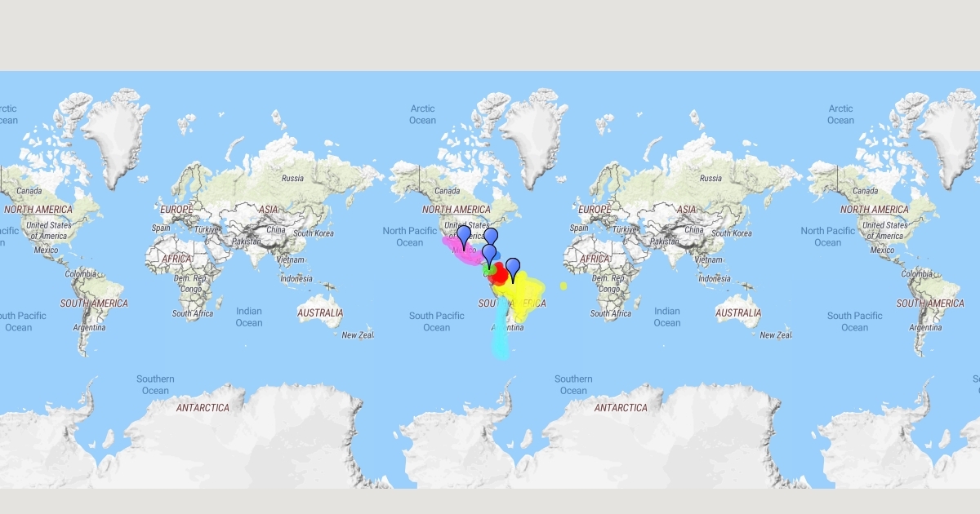Viewport: 980px width, 514px height.
Task: Select the cyan overlay along Chile's coast
Action: (x=501, y=343)
